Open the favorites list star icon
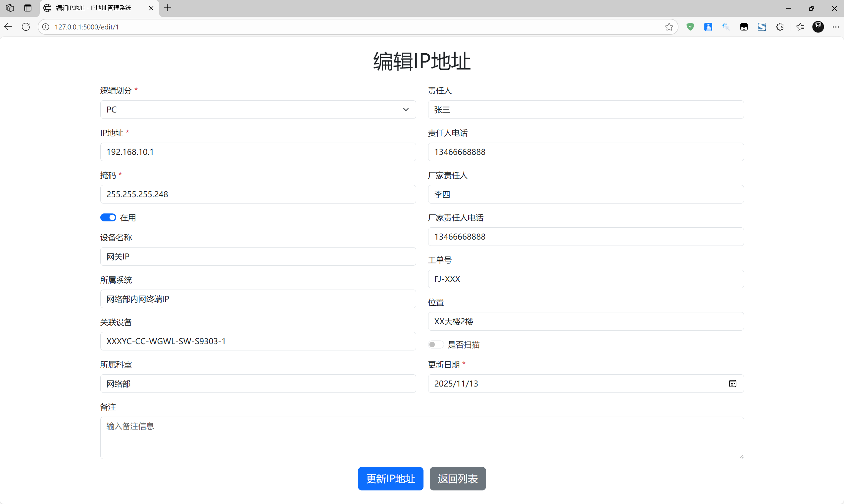Screen dimensions: 844x504 click(x=801, y=26)
